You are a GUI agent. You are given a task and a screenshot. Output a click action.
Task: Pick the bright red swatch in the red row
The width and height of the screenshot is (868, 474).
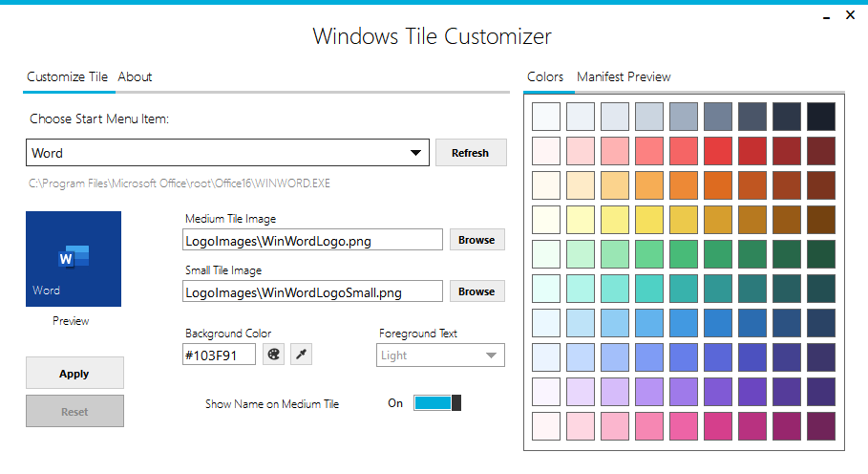[x=718, y=151]
